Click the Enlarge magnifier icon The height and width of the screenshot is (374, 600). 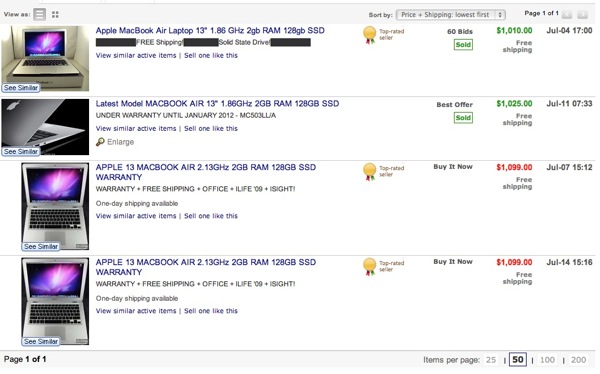(x=100, y=142)
